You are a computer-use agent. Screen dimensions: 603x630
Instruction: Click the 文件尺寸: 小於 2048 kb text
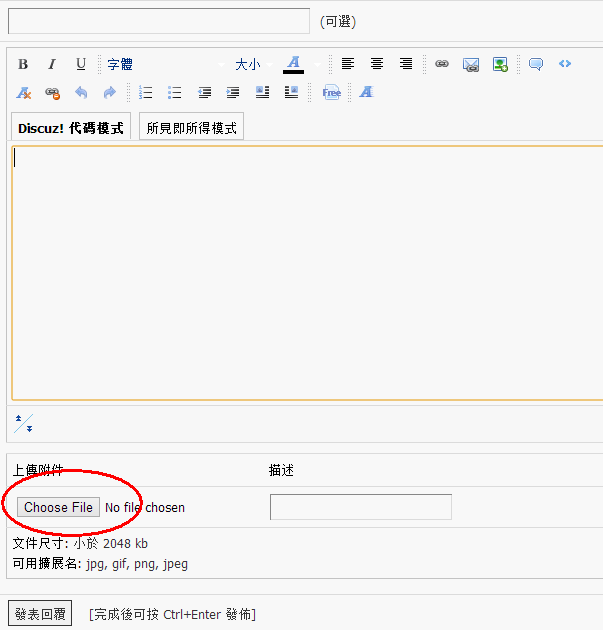[80, 544]
